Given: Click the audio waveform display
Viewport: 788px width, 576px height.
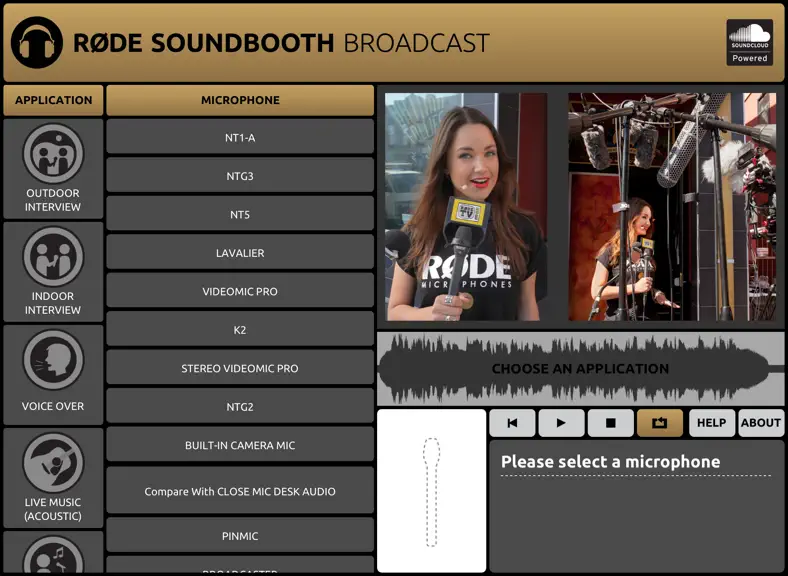Looking at the screenshot, I should [580, 368].
